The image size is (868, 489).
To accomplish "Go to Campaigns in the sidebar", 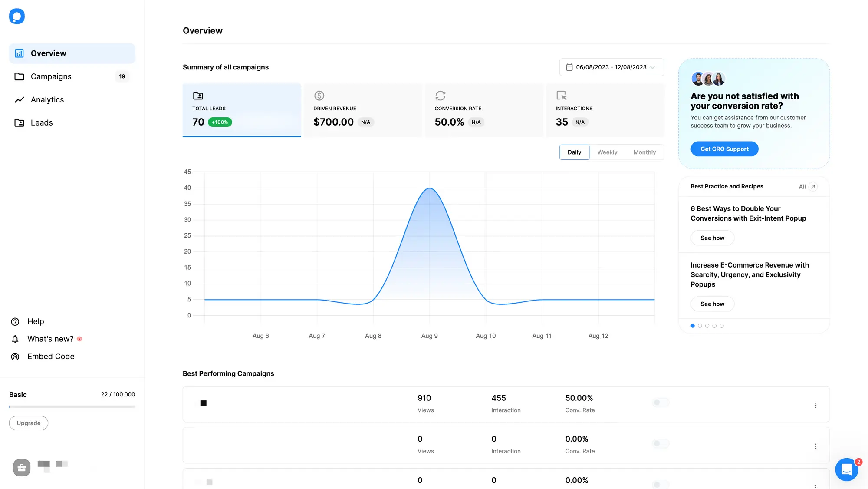I will [51, 76].
